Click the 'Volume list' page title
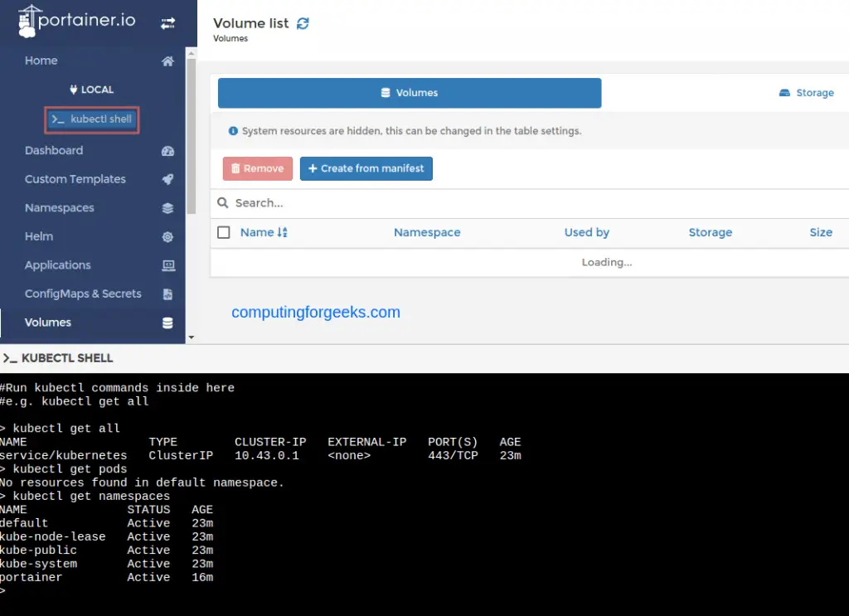This screenshot has height=616, width=849. click(250, 23)
